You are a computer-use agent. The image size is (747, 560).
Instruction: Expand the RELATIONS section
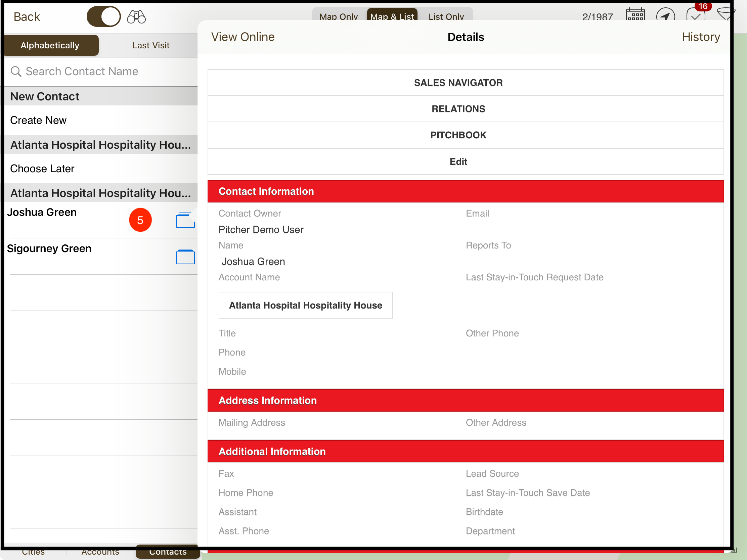(x=458, y=109)
